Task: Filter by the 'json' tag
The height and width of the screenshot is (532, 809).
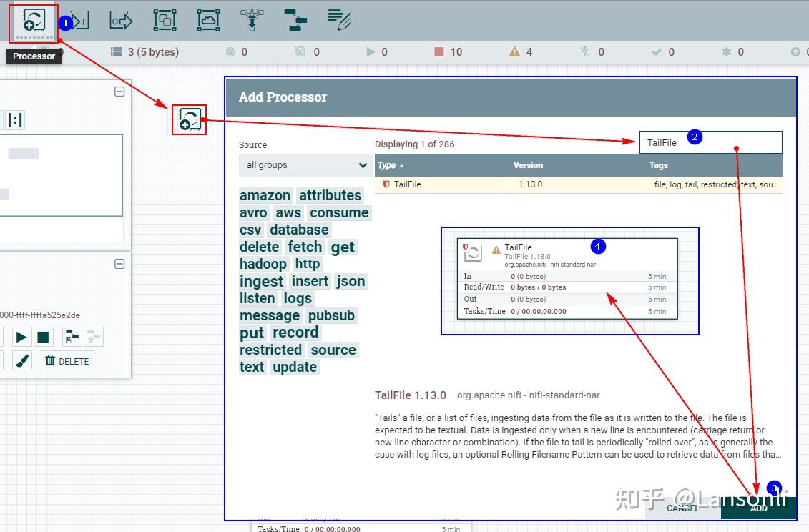Action: (350, 281)
